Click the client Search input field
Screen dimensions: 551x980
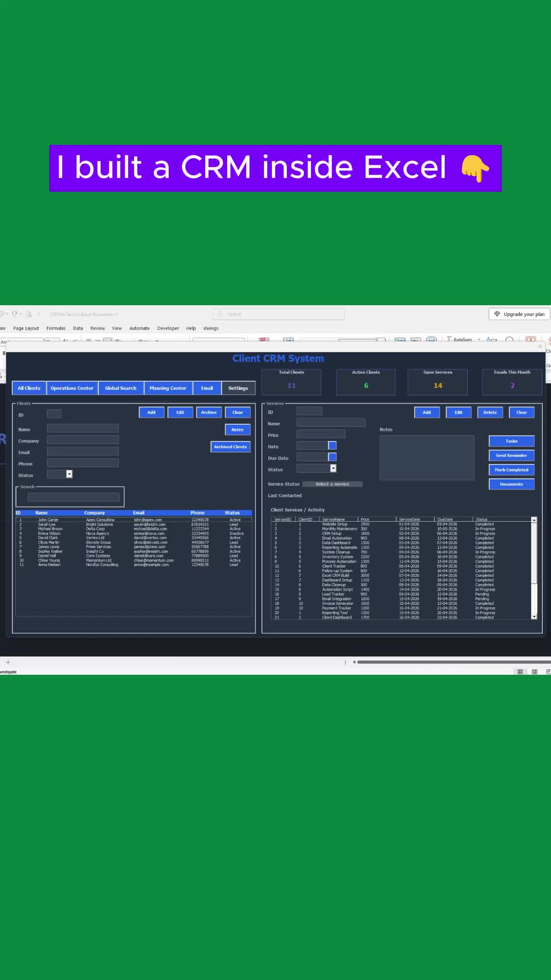coord(73,497)
